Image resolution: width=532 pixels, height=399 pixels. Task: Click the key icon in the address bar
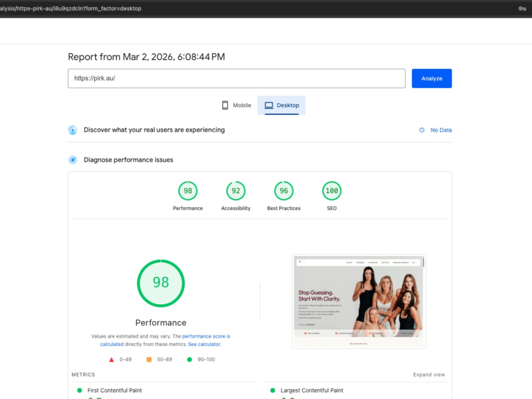(522, 9)
